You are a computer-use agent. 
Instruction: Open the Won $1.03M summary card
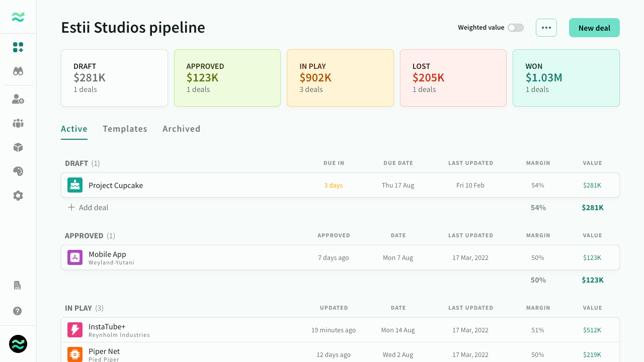pyautogui.click(x=566, y=78)
